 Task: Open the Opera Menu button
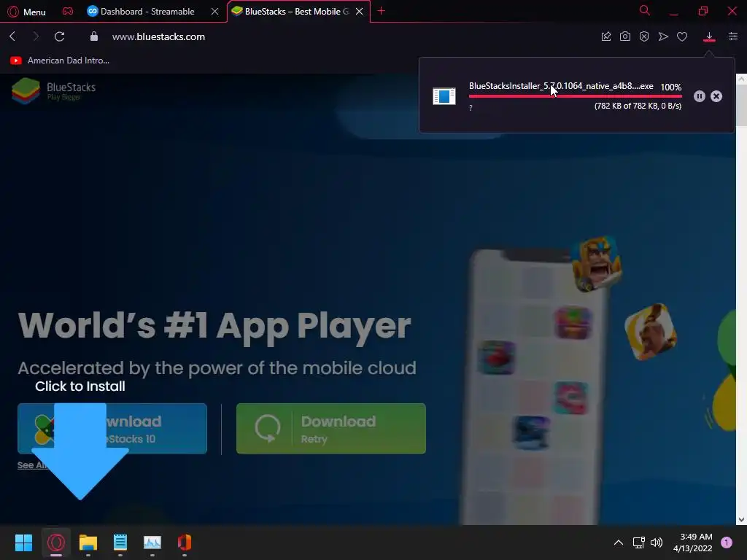(27, 12)
